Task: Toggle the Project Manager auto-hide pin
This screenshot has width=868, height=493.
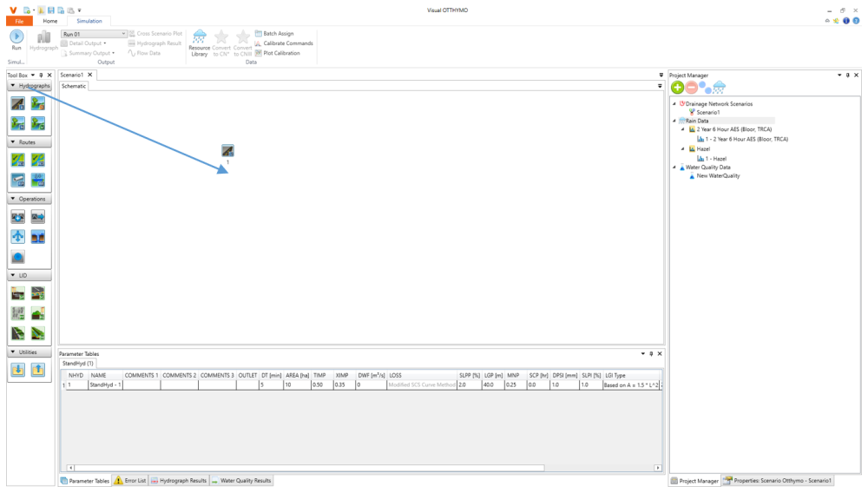Action: tap(847, 76)
